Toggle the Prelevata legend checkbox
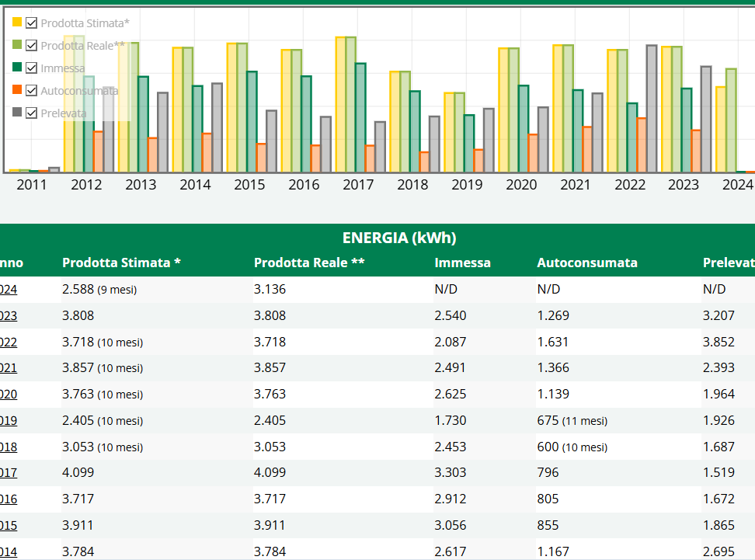 click(32, 113)
